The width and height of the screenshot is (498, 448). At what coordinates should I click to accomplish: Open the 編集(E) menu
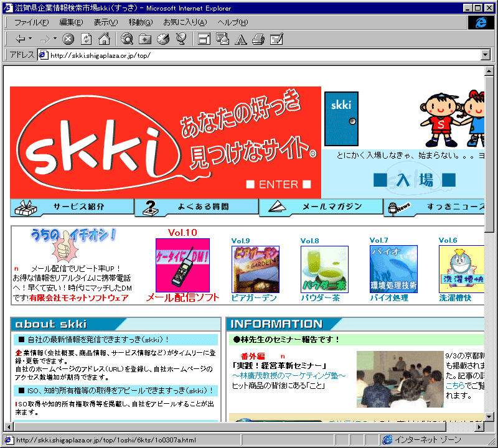71,22
